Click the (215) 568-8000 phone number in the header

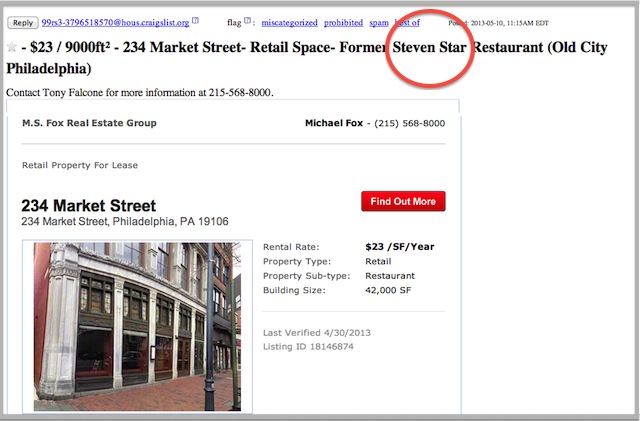tap(409, 124)
